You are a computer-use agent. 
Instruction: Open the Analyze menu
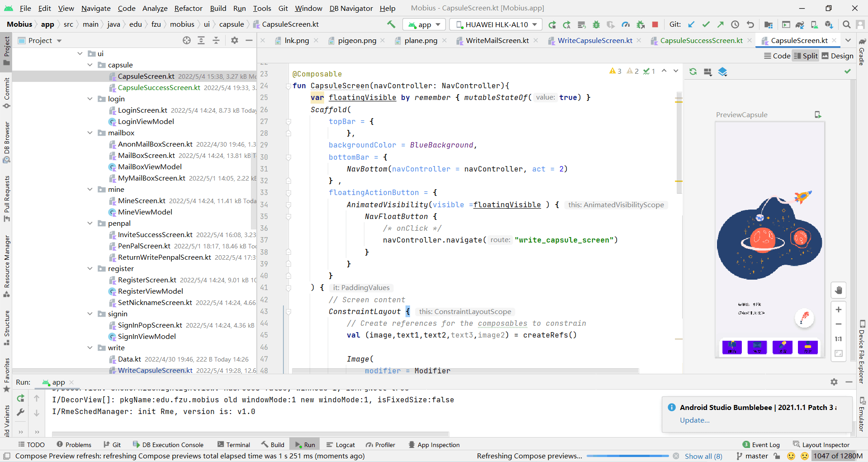(x=155, y=8)
